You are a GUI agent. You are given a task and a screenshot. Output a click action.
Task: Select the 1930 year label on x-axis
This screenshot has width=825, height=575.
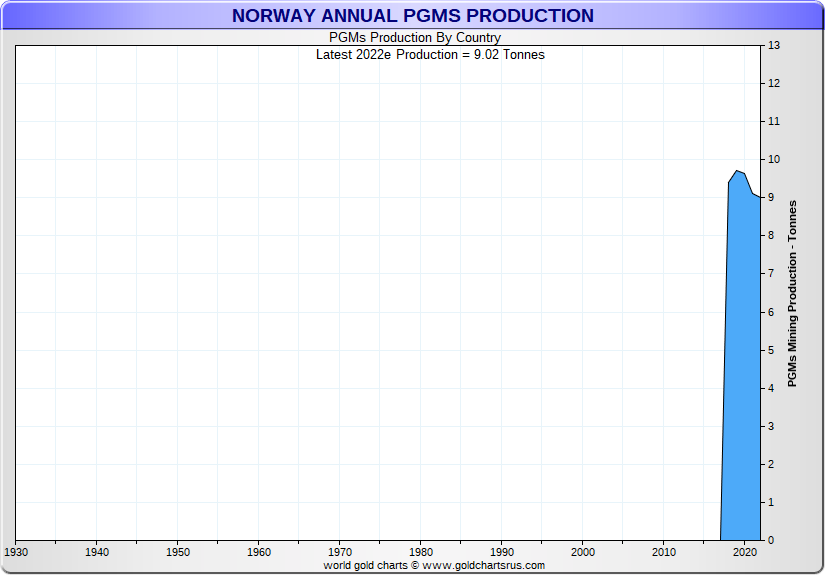(x=16, y=552)
